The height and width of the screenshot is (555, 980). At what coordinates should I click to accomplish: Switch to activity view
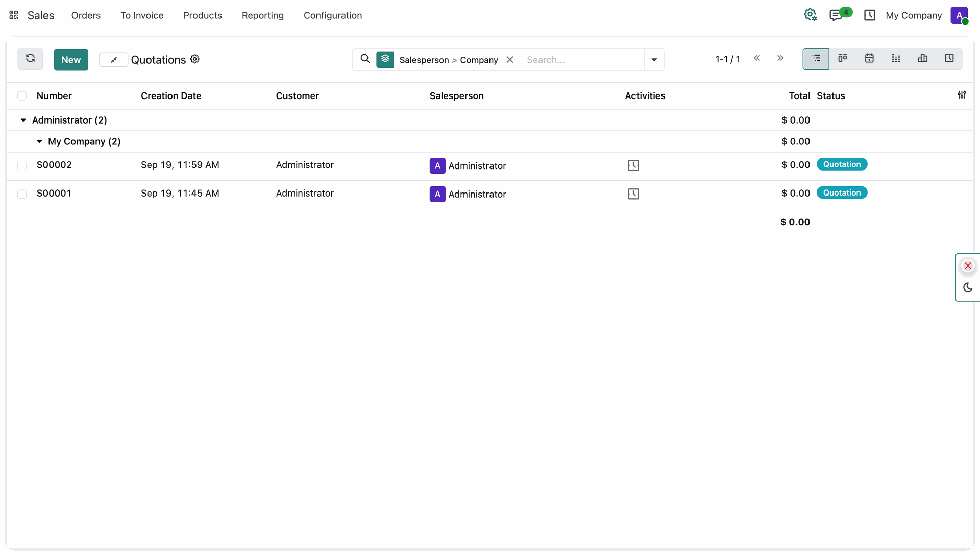pos(949,59)
